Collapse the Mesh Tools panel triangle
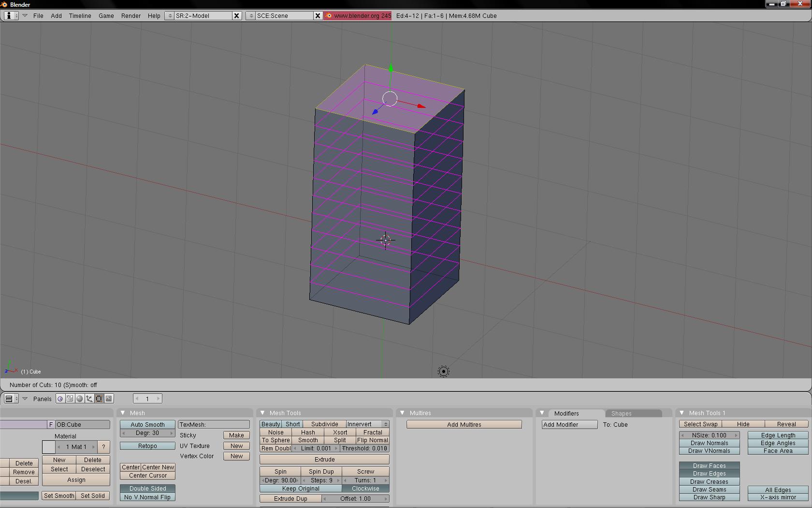The height and width of the screenshot is (508, 812). (x=262, y=413)
